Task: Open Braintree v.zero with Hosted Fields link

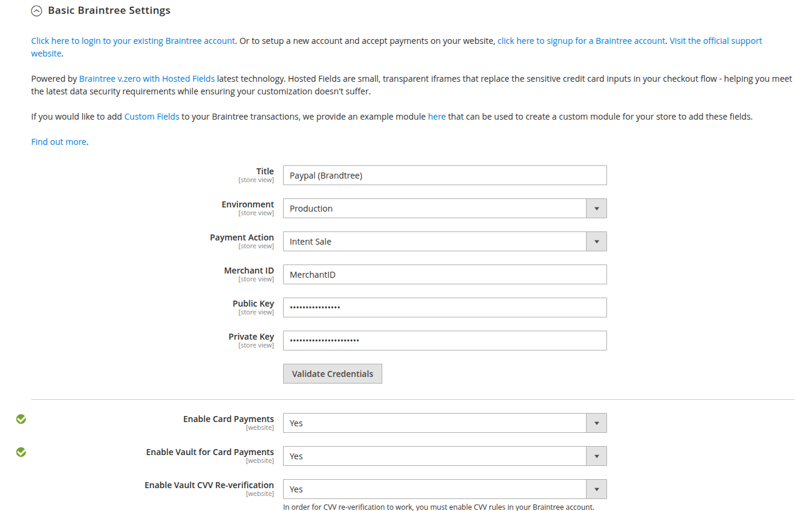Action: (x=147, y=79)
